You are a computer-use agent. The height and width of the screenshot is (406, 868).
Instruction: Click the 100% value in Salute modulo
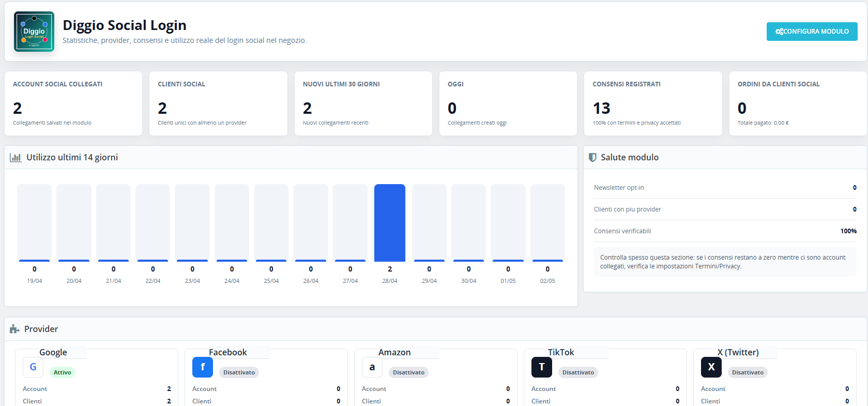click(848, 231)
